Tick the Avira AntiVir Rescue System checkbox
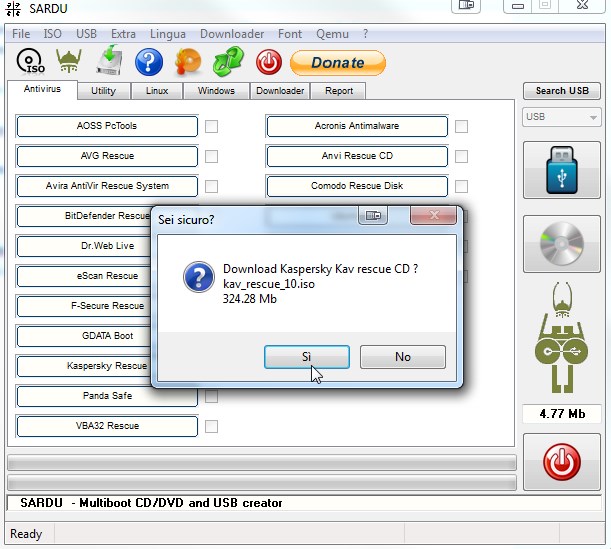 212,186
